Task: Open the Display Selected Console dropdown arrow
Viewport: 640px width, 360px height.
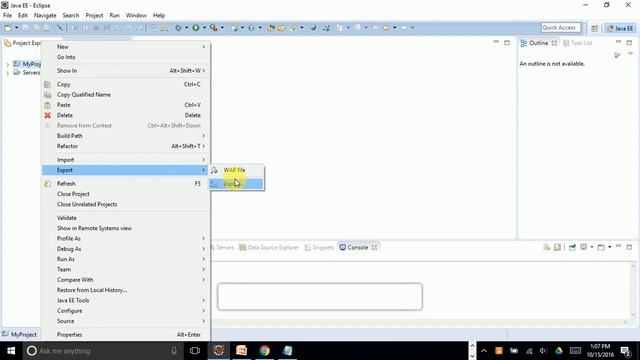Action: coord(591,247)
